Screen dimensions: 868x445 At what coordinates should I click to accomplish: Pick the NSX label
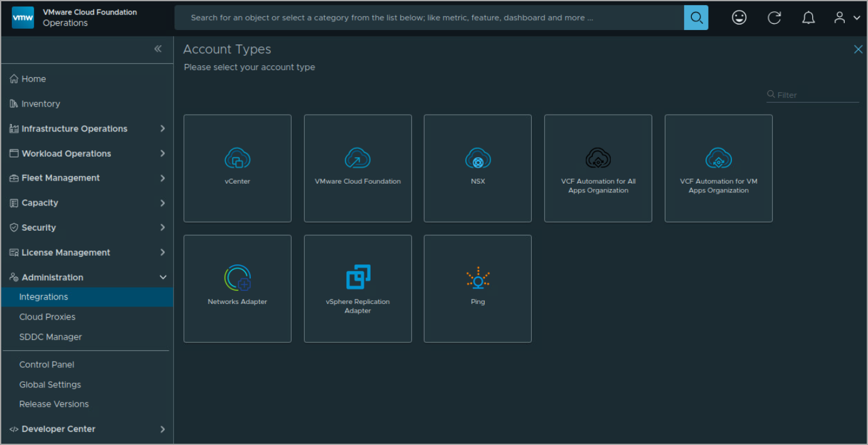click(x=478, y=182)
